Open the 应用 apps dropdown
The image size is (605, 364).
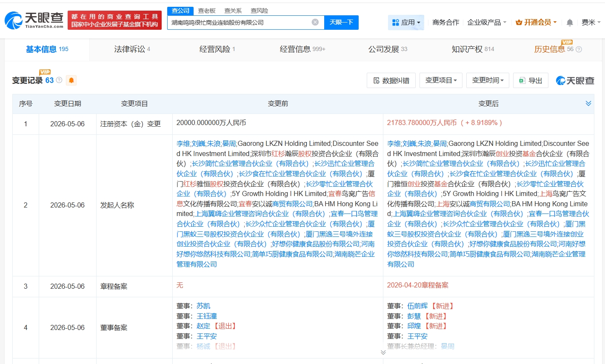coord(406,22)
